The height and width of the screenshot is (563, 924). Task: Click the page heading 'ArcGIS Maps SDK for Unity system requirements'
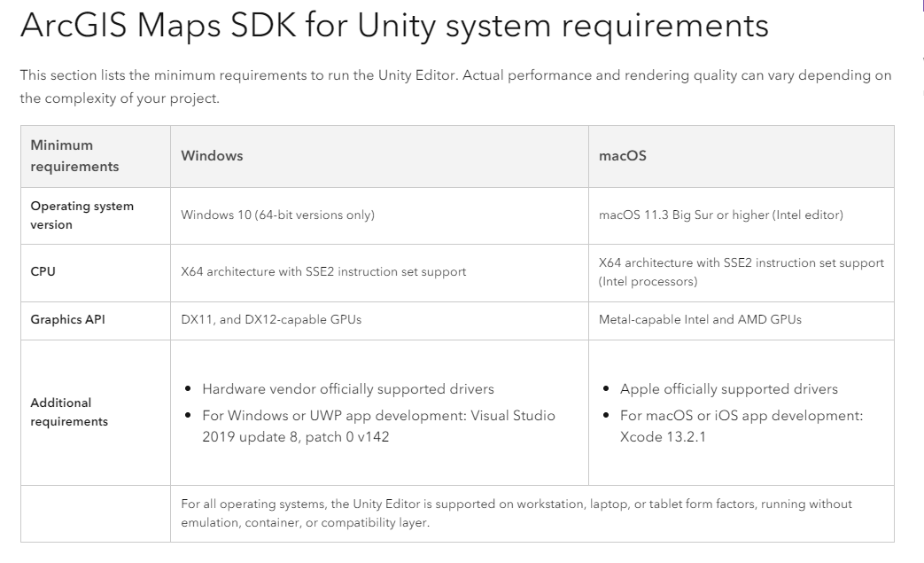(394, 26)
